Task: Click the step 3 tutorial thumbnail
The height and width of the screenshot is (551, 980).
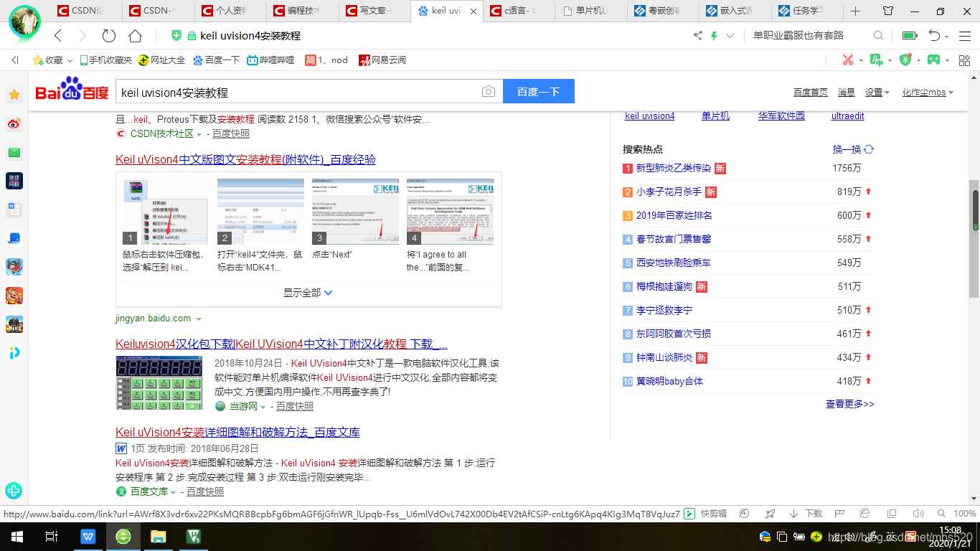Action: (x=355, y=212)
